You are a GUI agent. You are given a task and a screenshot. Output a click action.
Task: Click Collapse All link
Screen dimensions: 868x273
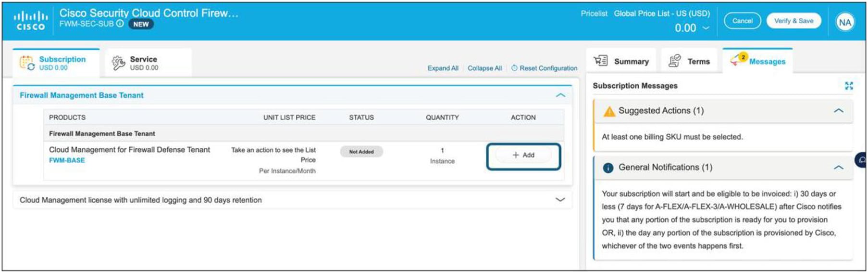coord(484,68)
